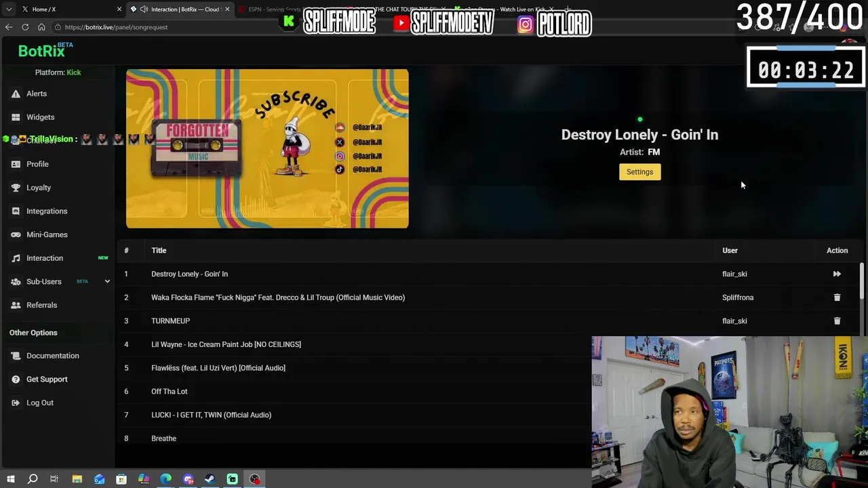Open Steam from the taskbar
The image size is (868, 488).
210,479
